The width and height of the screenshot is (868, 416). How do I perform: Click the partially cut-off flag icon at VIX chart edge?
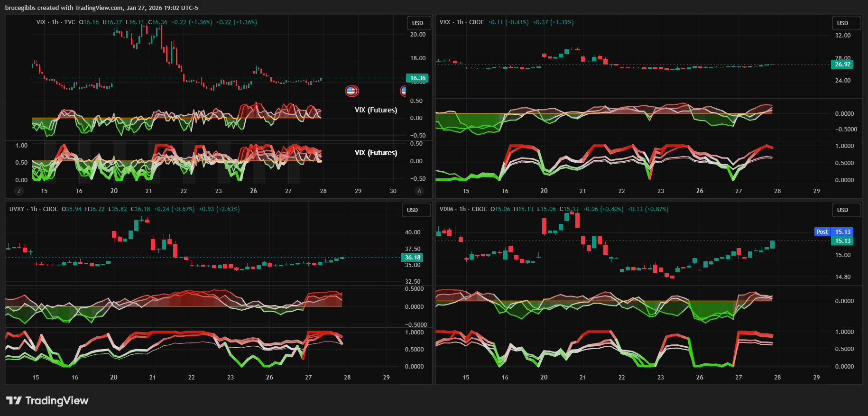point(403,91)
